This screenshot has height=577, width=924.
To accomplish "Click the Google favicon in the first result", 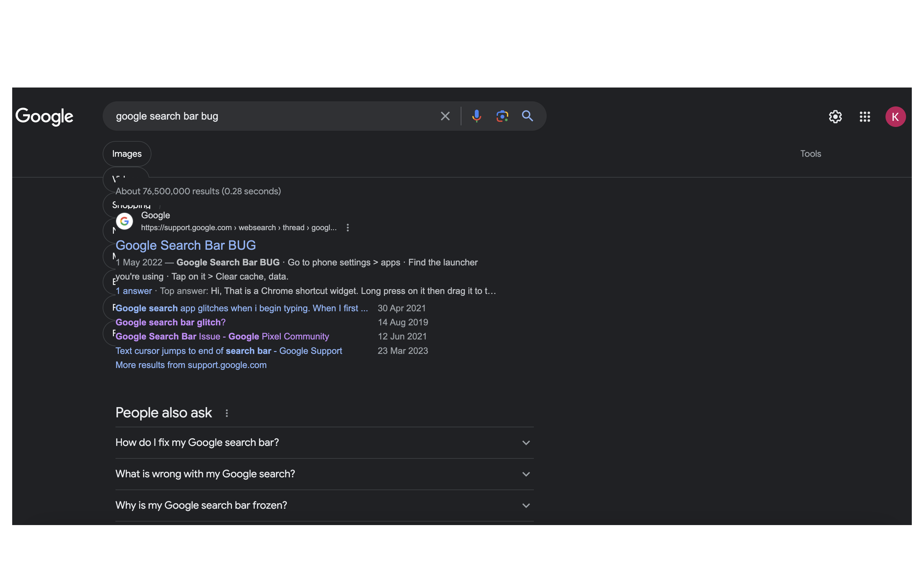I will 124,221.
